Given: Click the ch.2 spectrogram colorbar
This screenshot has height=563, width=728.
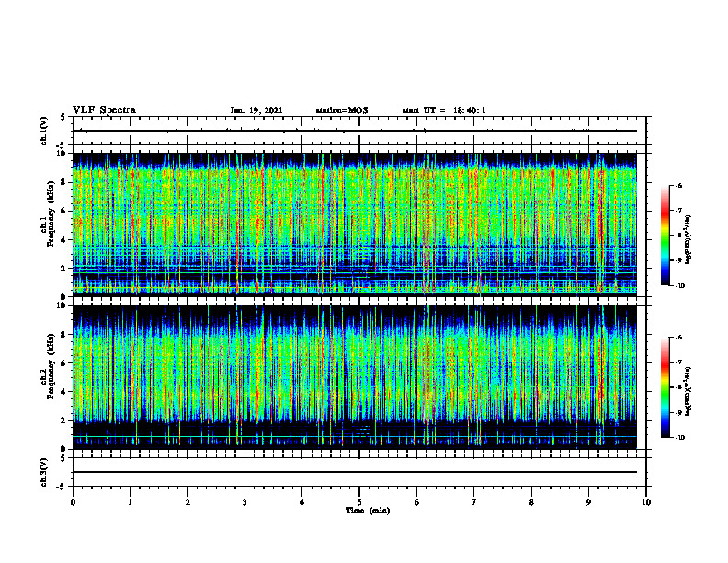Looking at the screenshot, I should [x=665, y=387].
